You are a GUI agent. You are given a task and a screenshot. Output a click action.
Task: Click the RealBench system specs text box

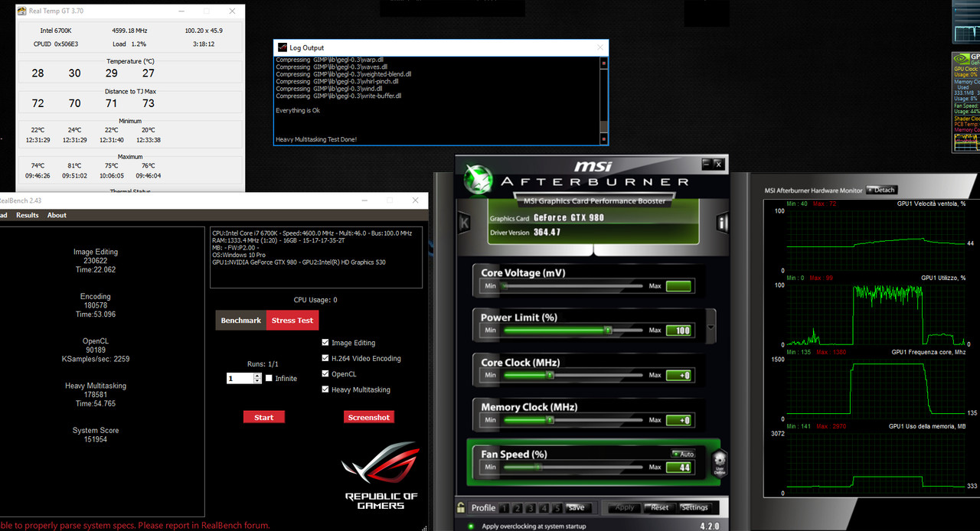pyautogui.click(x=316, y=257)
